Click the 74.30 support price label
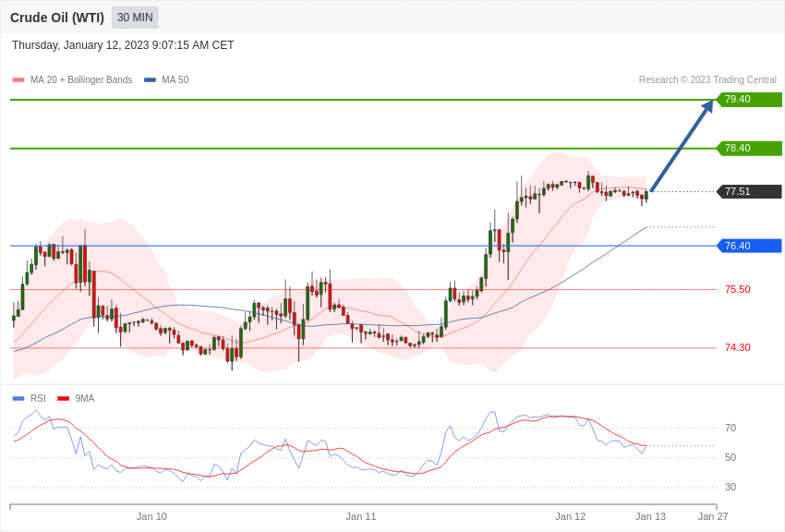Screen dimensions: 785x532 (x=738, y=347)
